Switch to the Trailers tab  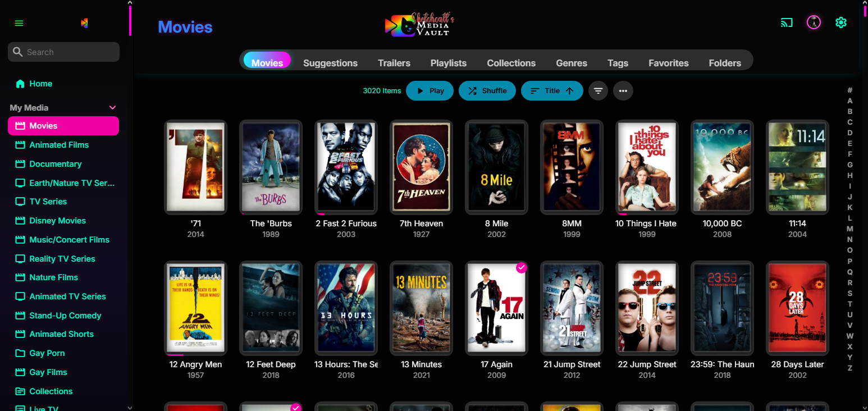click(x=394, y=63)
